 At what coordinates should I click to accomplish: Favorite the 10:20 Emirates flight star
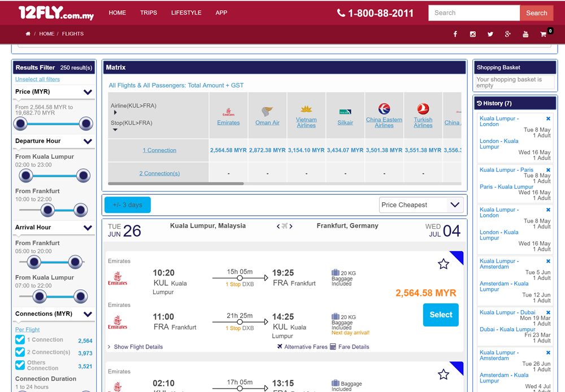pyautogui.click(x=443, y=264)
